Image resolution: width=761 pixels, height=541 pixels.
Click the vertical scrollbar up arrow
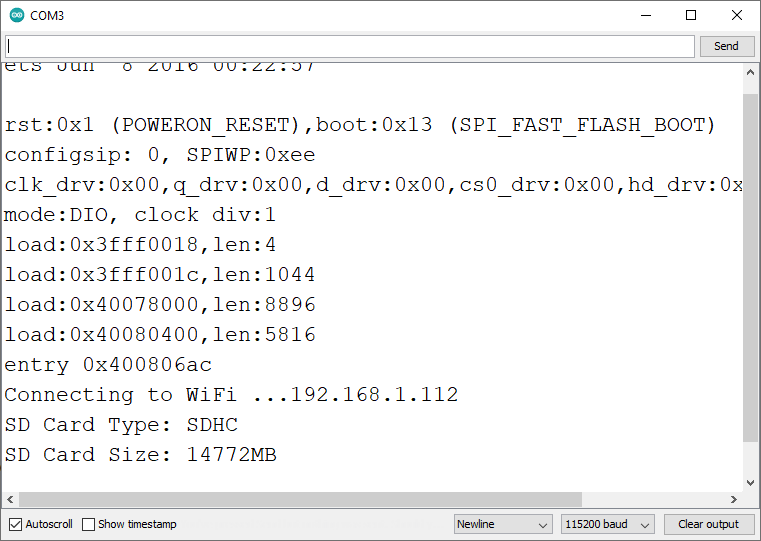[750, 72]
